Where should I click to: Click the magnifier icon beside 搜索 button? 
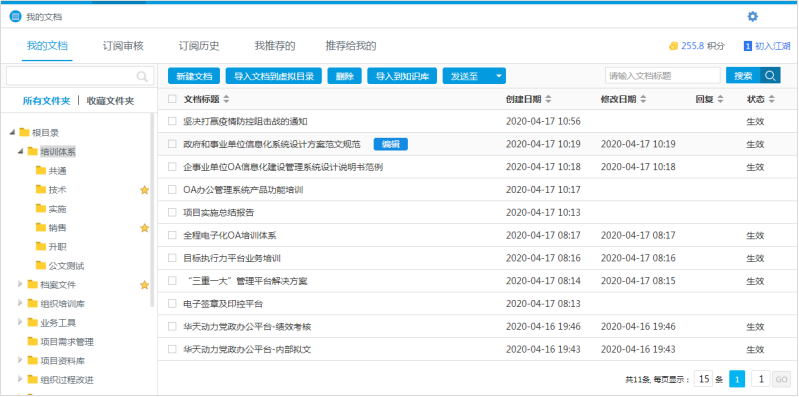[770, 76]
